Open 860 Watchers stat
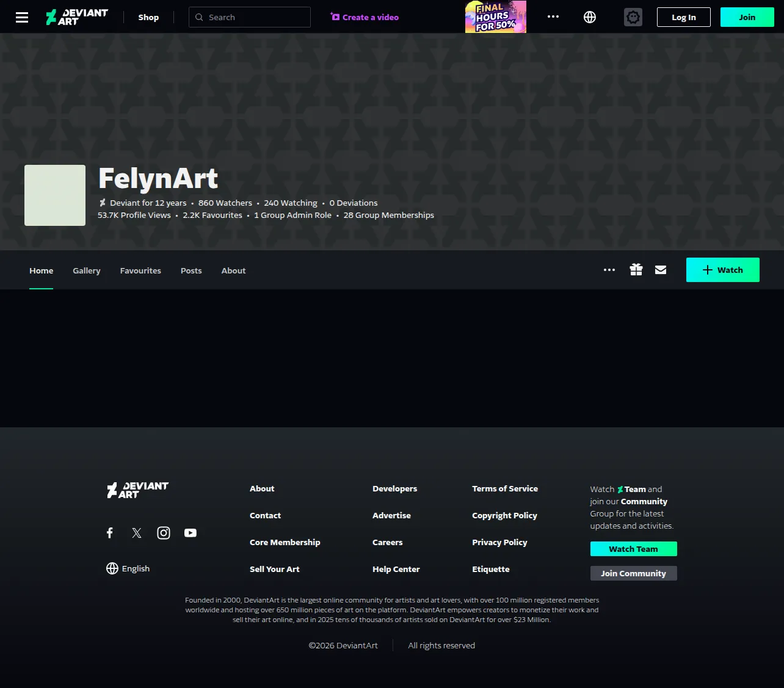The height and width of the screenshot is (688, 784). coord(225,203)
